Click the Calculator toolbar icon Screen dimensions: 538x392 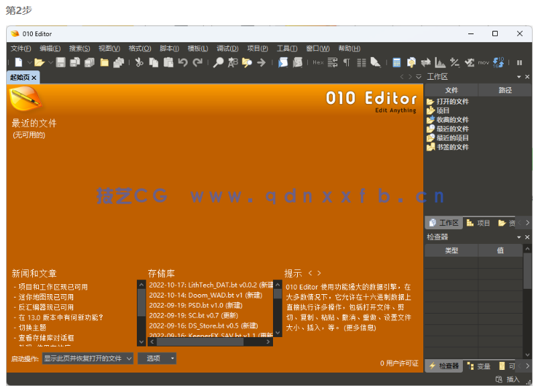click(396, 62)
